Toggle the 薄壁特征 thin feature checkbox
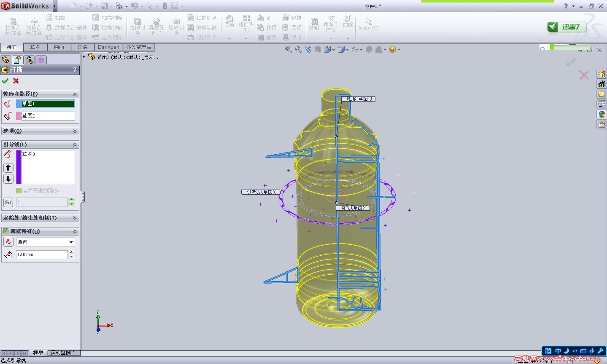The image size is (607, 364). [x=6, y=231]
